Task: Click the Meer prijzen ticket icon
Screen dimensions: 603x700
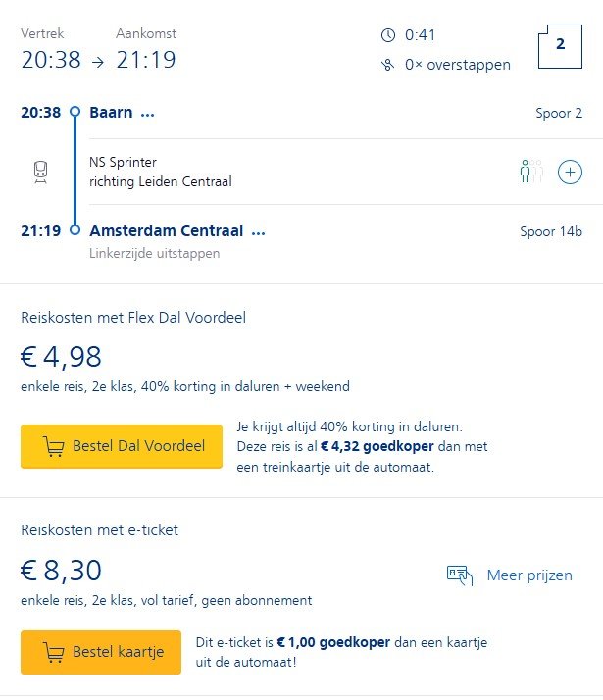Action: 459,575
